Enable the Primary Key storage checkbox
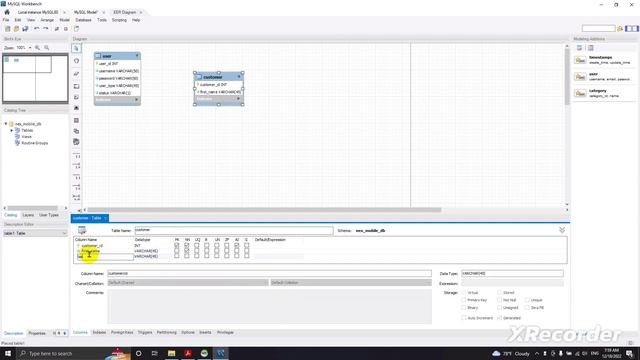This screenshot has height=360, width=640. click(464, 300)
